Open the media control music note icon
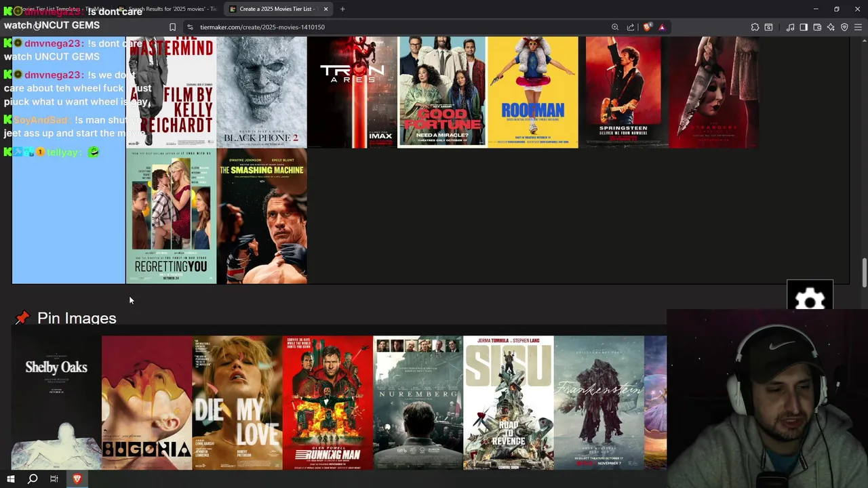This screenshot has height=488, width=868. 790,27
